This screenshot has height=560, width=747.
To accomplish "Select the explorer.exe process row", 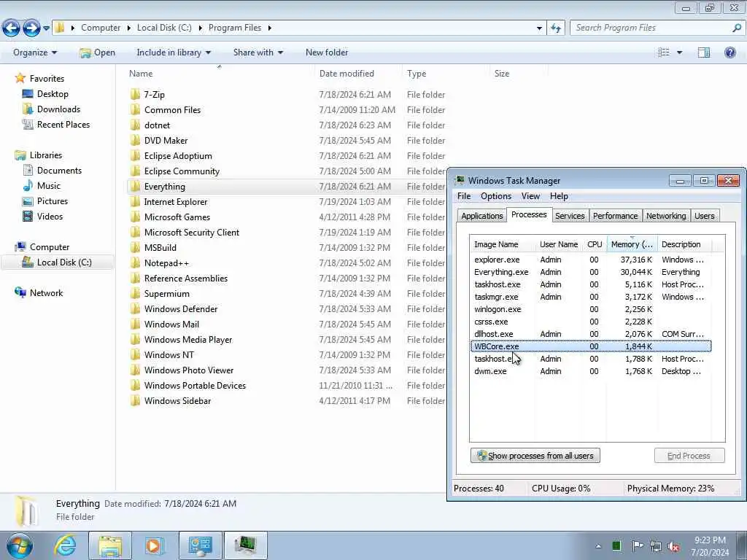I will (x=591, y=260).
